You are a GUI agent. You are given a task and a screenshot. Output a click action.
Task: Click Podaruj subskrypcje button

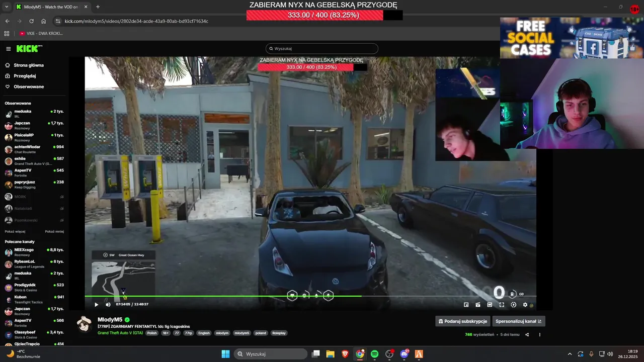click(463, 321)
